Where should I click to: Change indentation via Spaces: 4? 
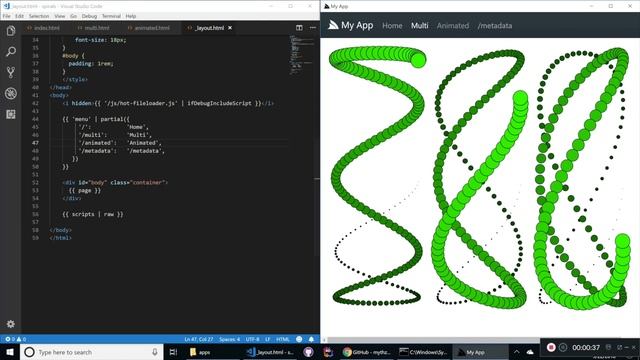click(x=229, y=339)
